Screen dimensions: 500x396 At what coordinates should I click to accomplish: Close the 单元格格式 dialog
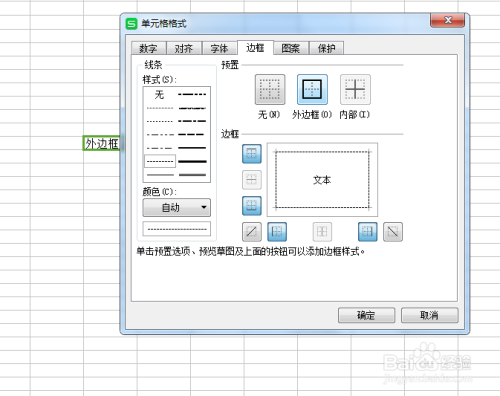click(x=448, y=20)
